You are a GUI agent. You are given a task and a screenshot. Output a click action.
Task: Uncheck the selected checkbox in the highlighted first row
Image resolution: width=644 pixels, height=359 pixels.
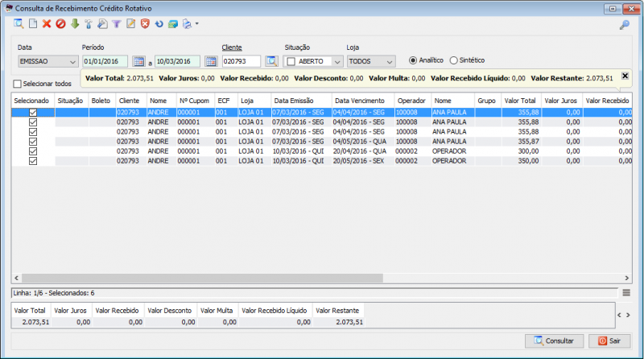[x=33, y=112]
